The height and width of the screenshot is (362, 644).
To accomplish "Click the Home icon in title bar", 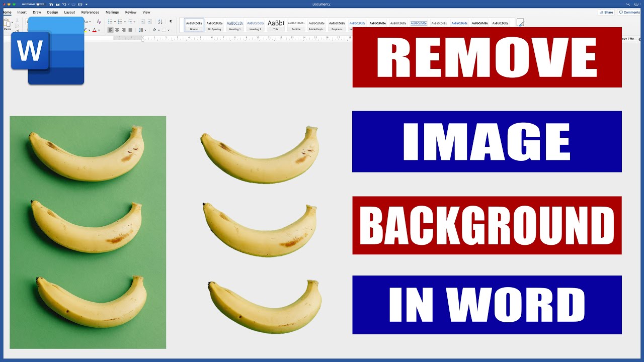I will [51, 4].
